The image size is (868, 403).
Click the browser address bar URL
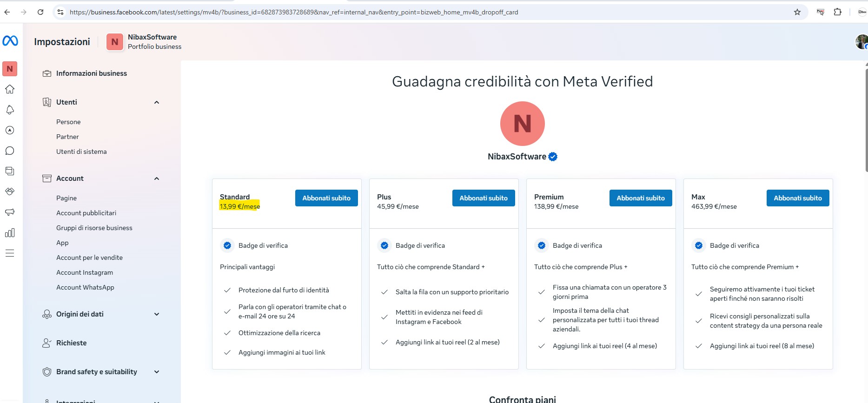pyautogui.click(x=293, y=12)
